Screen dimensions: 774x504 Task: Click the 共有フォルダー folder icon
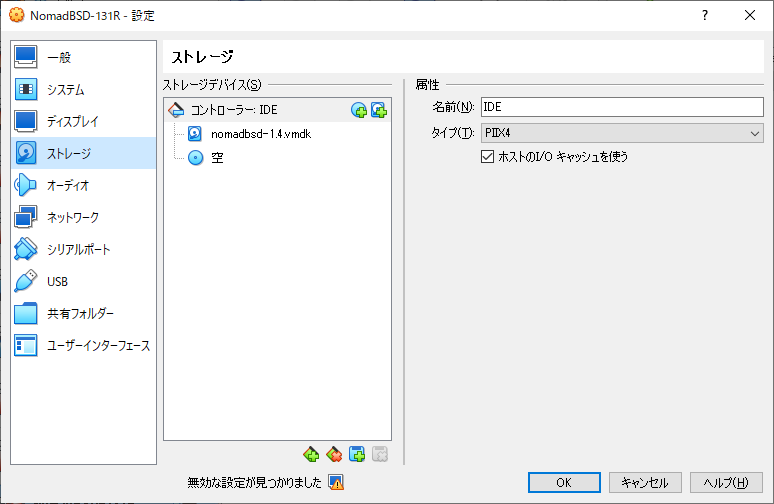25,313
